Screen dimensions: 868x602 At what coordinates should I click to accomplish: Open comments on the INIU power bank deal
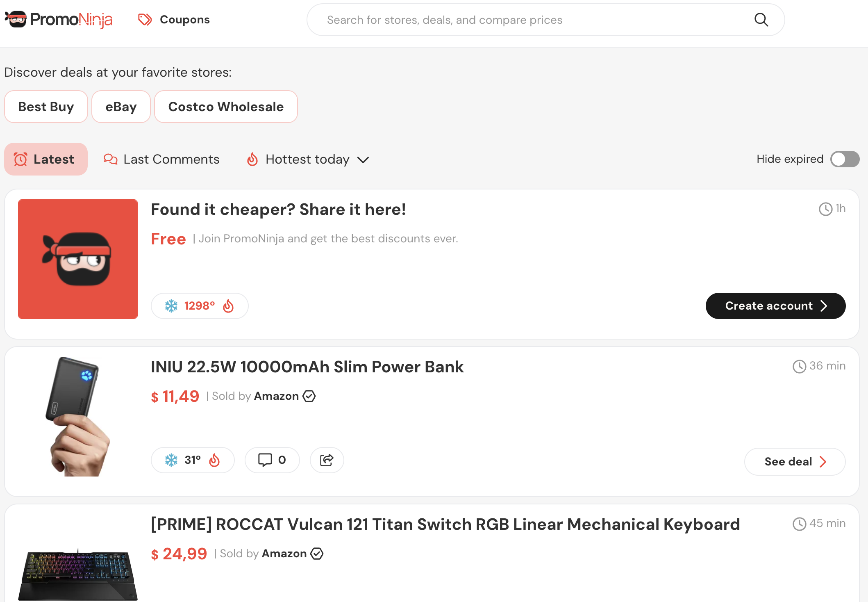(272, 460)
